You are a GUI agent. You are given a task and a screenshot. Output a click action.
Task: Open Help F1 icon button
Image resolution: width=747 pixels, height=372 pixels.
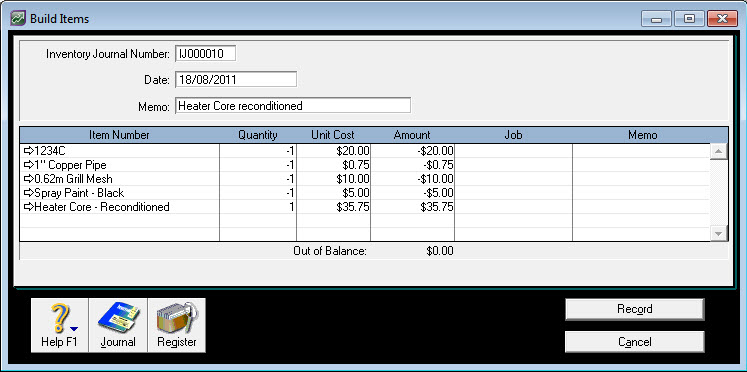pyautogui.click(x=60, y=325)
